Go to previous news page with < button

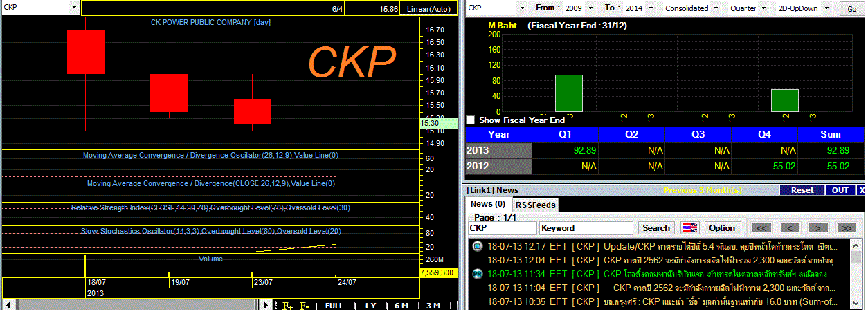(790, 228)
